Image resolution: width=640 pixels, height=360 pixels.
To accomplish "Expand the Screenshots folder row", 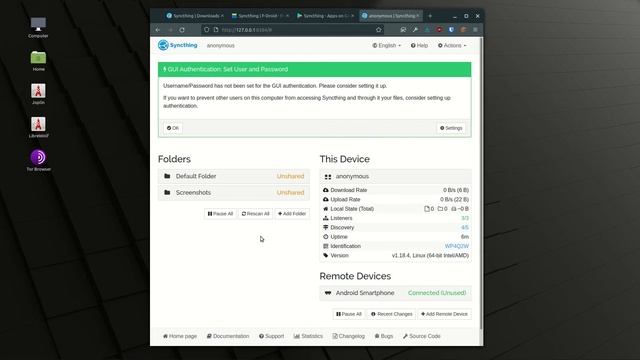I will click(233, 193).
